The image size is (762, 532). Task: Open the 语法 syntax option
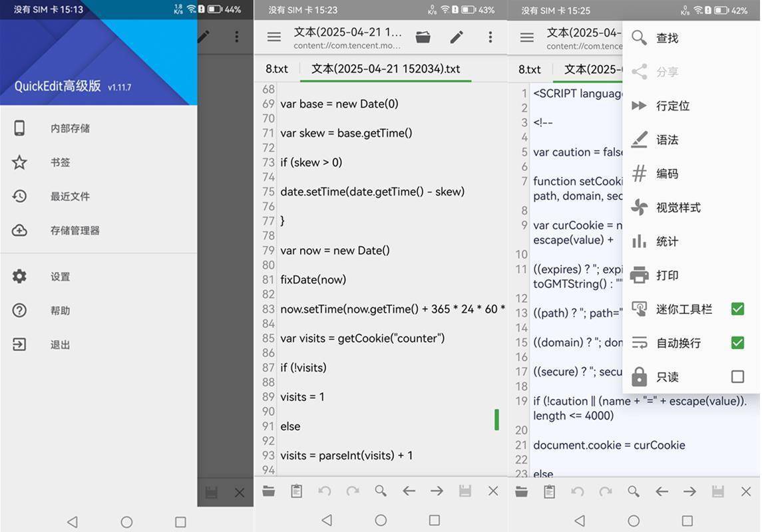(x=667, y=140)
